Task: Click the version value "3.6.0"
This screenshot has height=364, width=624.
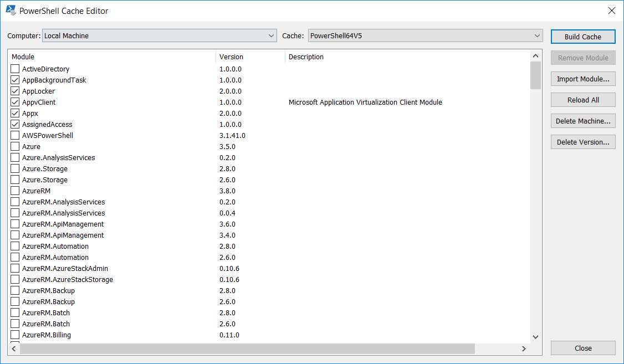Action: click(x=227, y=224)
